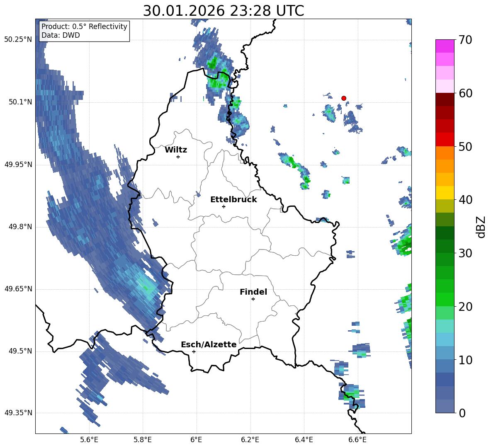Click the 49.5°N latitude label
491x448 pixels.
click(x=20, y=351)
